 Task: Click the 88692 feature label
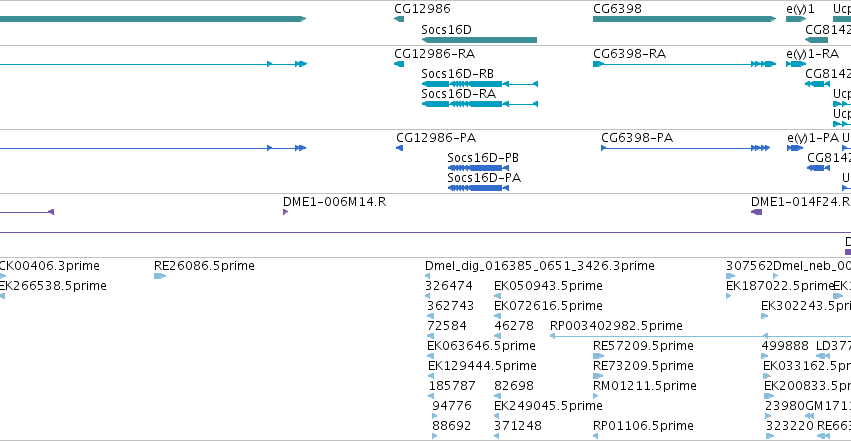tap(452, 426)
